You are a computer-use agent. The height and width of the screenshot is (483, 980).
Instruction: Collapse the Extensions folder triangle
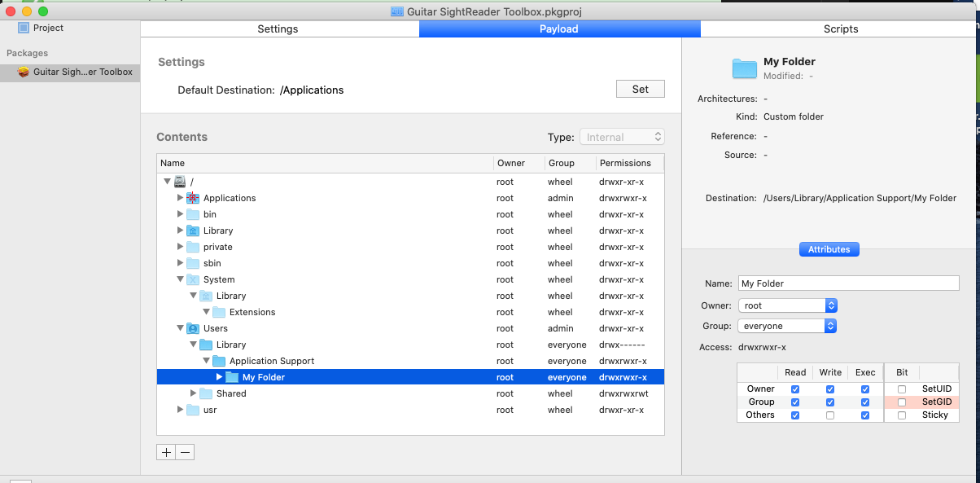click(207, 312)
